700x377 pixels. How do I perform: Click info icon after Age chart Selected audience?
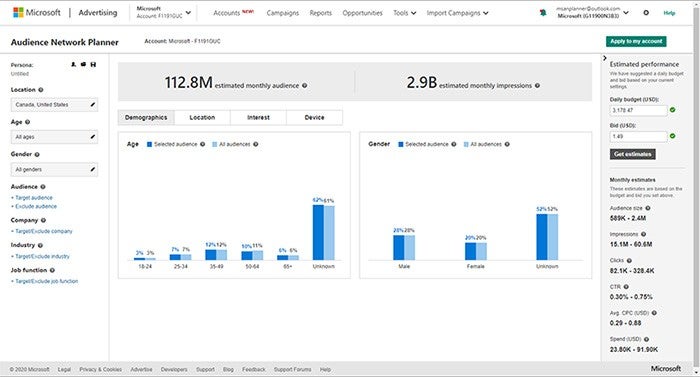(x=203, y=144)
